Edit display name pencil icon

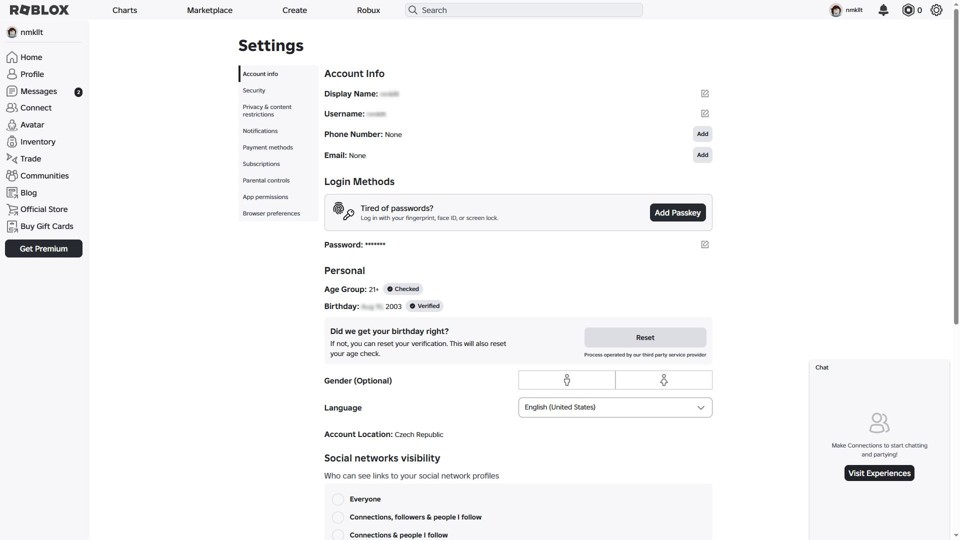pos(705,94)
